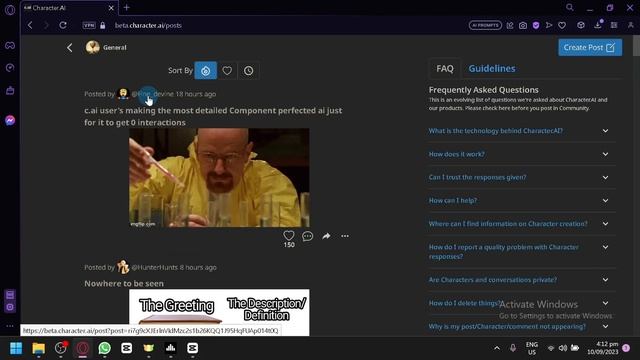Image resolution: width=640 pixels, height=360 pixels.
Task: Open Messenger in the Opera sidebar
Action: (10, 120)
